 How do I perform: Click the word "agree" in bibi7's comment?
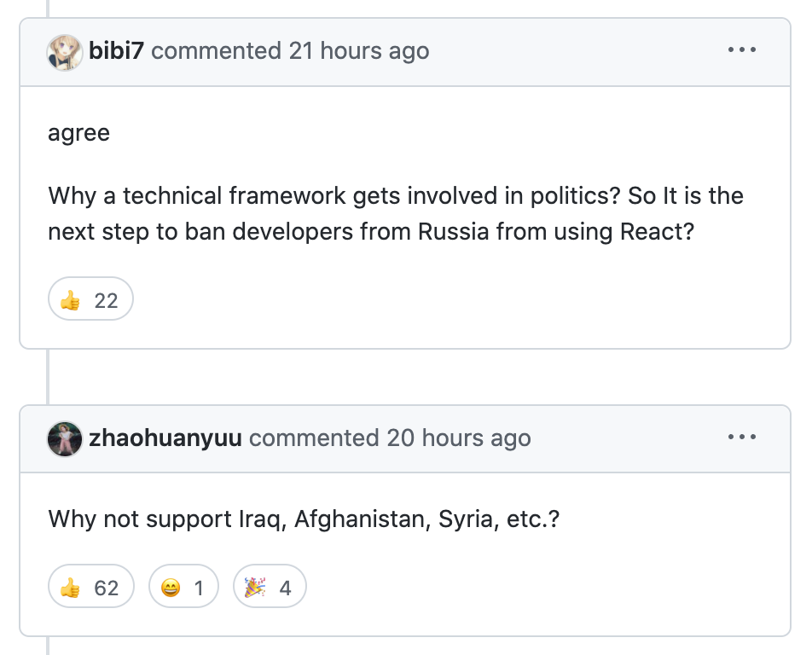[78, 134]
